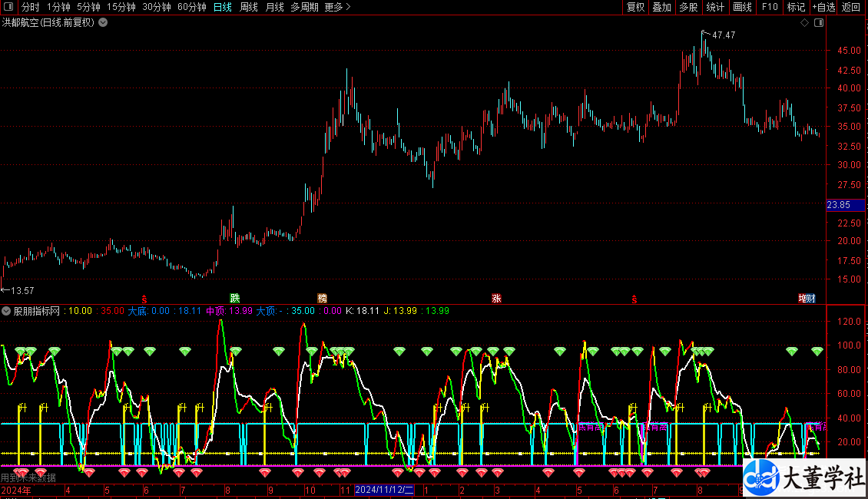This screenshot has width=868, height=499.
Task: Select the 5分钟 period tab
Action: click(x=88, y=7)
